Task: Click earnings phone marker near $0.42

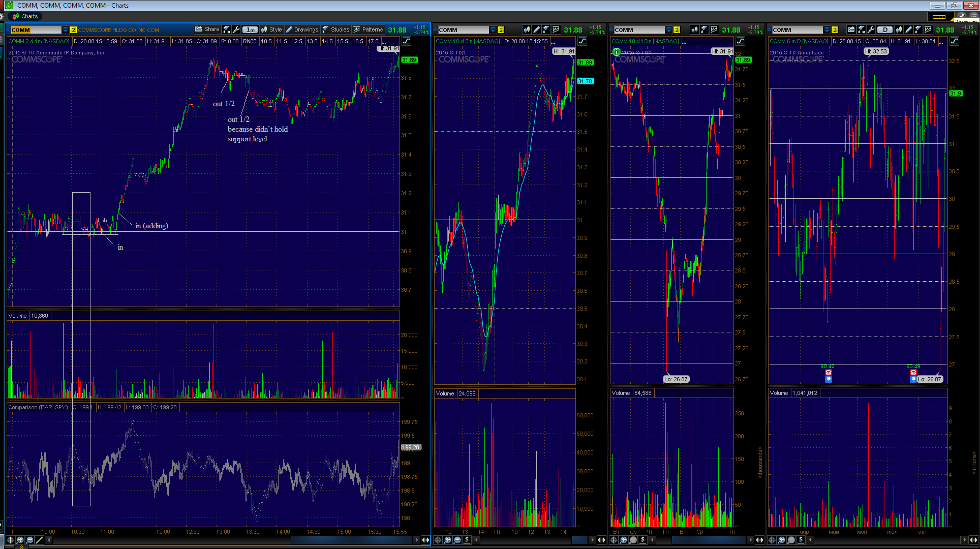Action: (828, 373)
